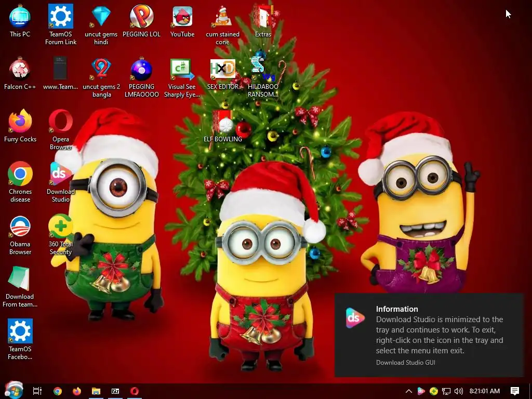Open the Obama Browser desktop icon
This screenshot has height=399, width=532.
click(20, 235)
